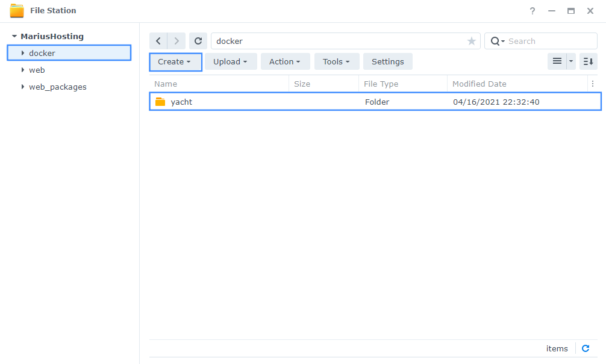Expand the web_packages folder arrow

23,87
